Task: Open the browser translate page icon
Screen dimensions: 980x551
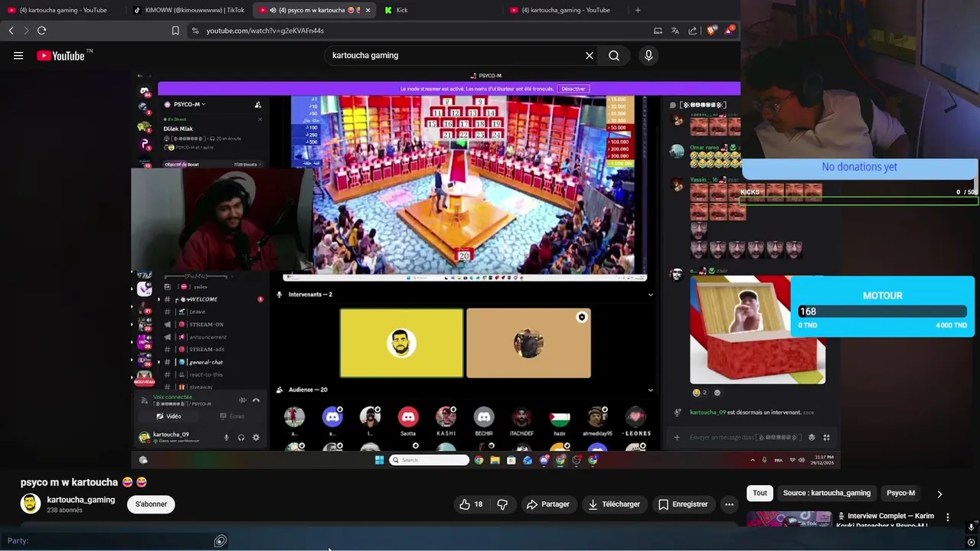Action: tap(675, 31)
